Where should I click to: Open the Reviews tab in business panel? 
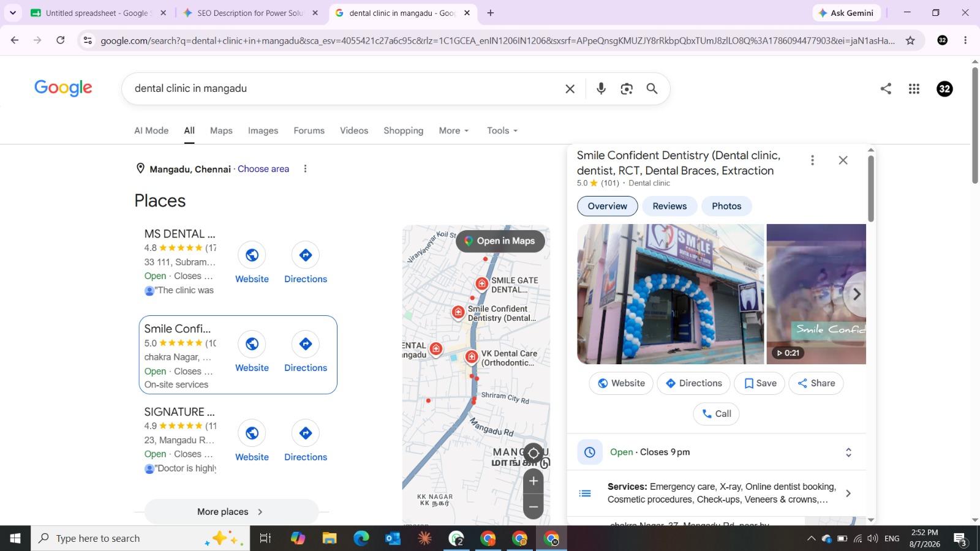pyautogui.click(x=669, y=206)
